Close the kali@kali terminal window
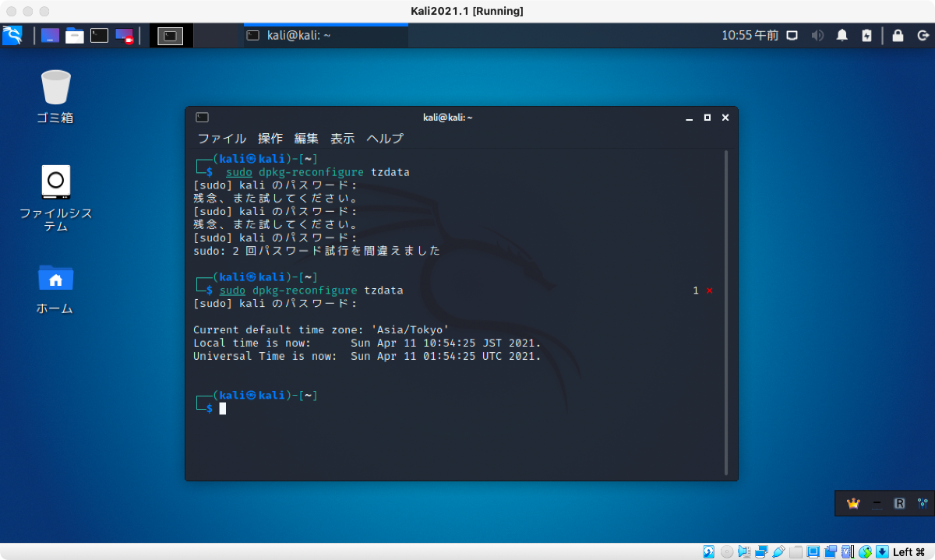The image size is (935, 560). point(725,118)
